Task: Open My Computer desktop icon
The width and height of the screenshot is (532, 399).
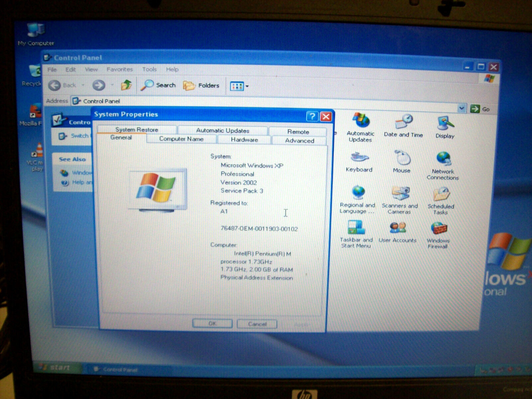Action: pyautogui.click(x=36, y=35)
